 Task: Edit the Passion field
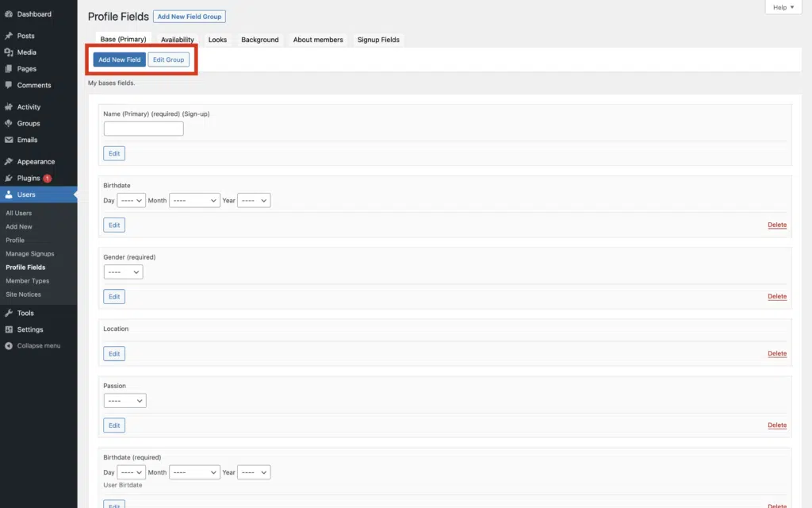click(114, 425)
